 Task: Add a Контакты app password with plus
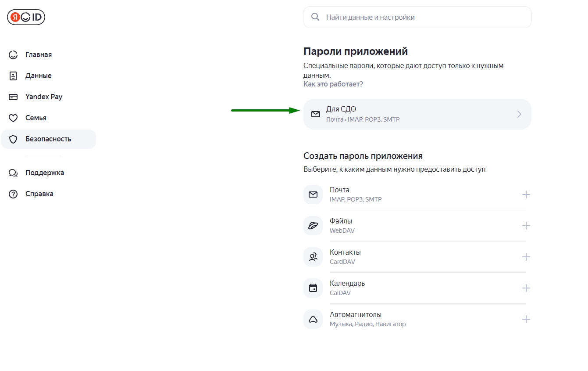click(x=526, y=257)
